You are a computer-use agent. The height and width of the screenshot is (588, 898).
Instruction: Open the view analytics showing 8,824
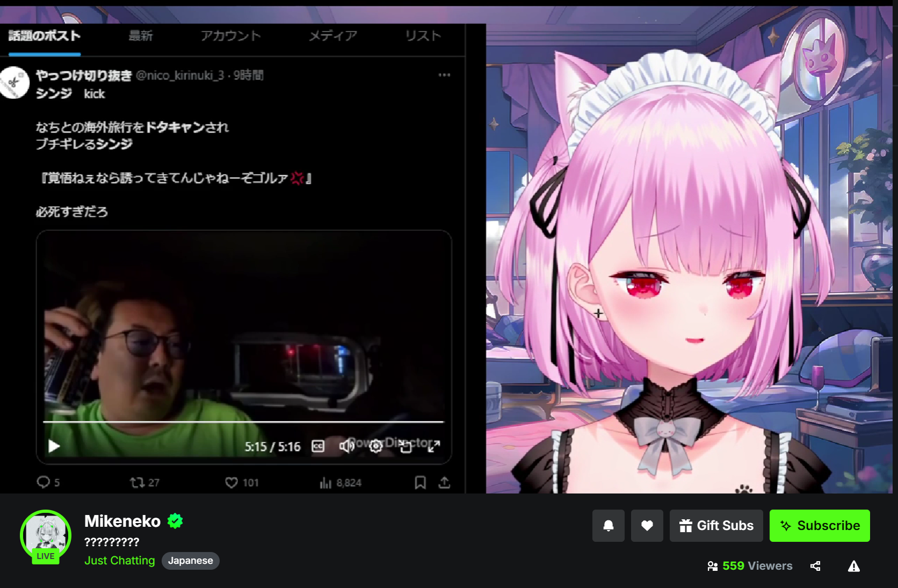coord(341,483)
